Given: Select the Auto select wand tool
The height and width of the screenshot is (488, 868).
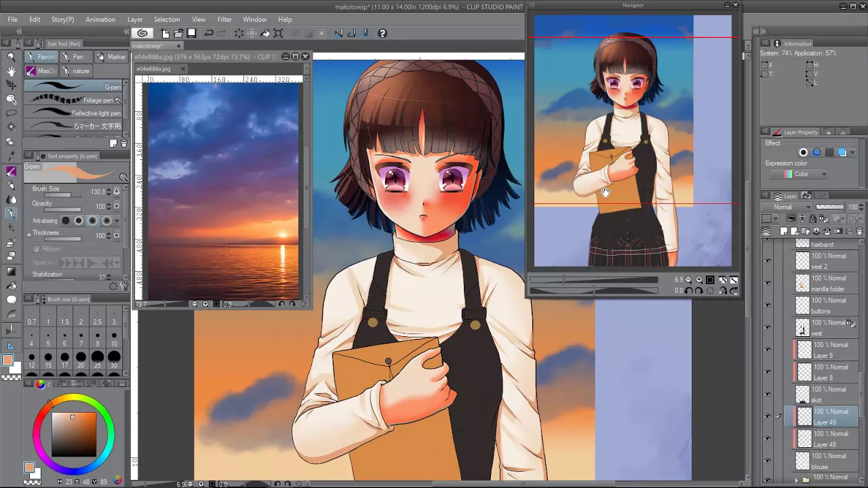Looking at the screenshot, I should point(12,128).
